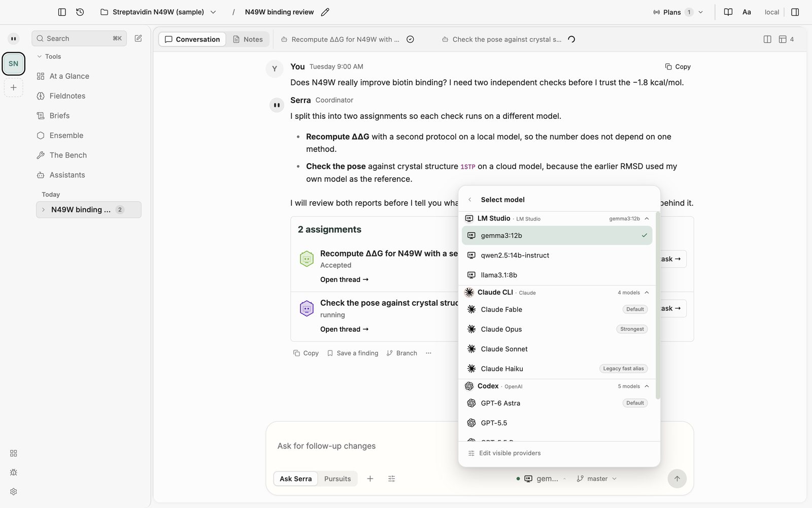Screen dimensions: 812x508
Task: Edit the N49W binding review title pencil
Action: [325, 12]
